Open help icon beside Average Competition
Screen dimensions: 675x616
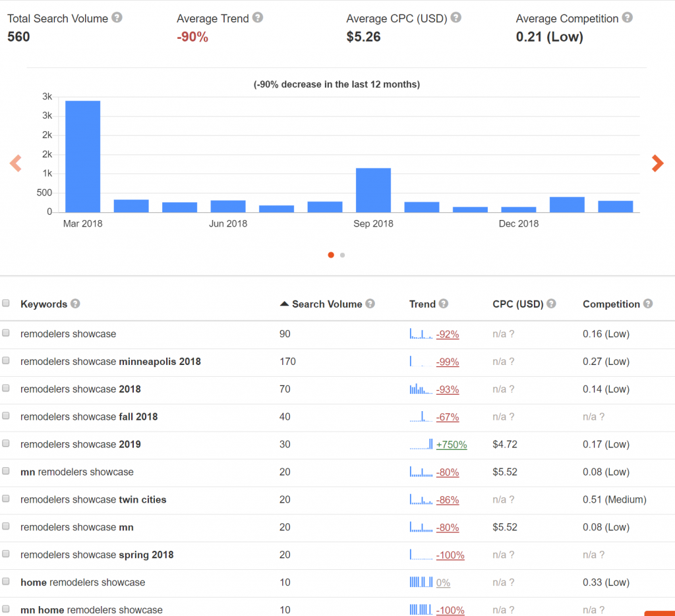tap(628, 18)
